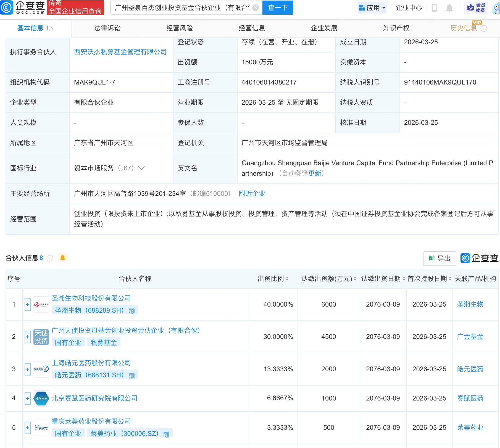The image size is (500, 448).
Task: Expand row 1 partner 圣湘生物科技 plus icon
Action: (x=28, y=305)
